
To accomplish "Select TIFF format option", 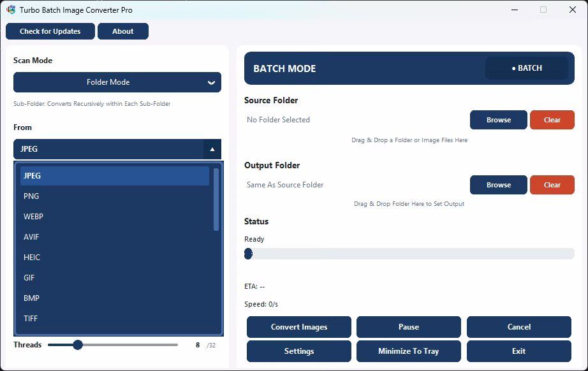I will tap(115, 319).
